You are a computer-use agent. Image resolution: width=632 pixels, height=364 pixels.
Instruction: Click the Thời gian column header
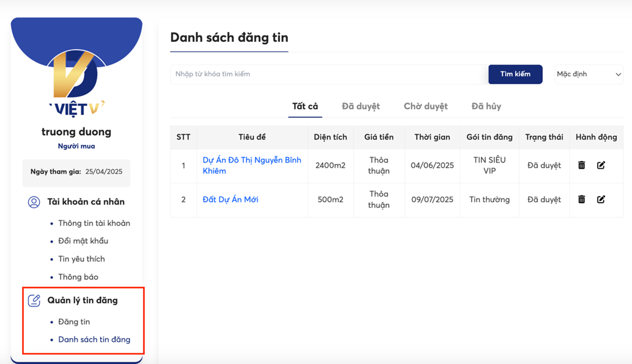point(432,137)
